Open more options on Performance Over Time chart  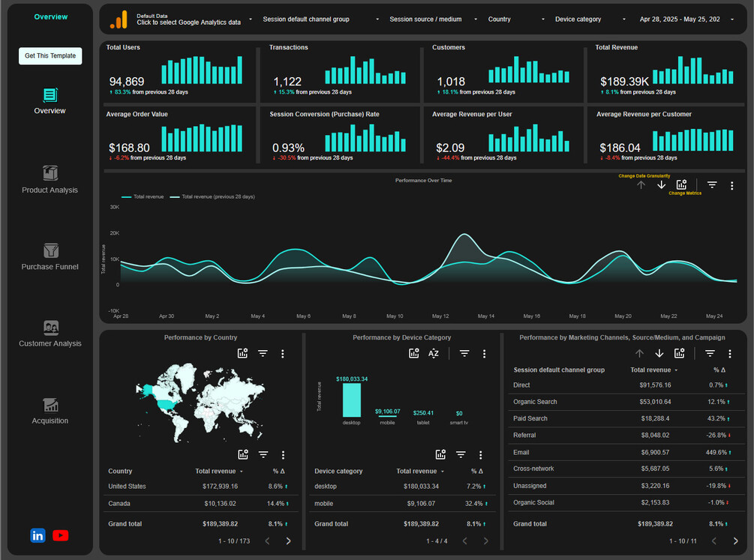click(732, 186)
